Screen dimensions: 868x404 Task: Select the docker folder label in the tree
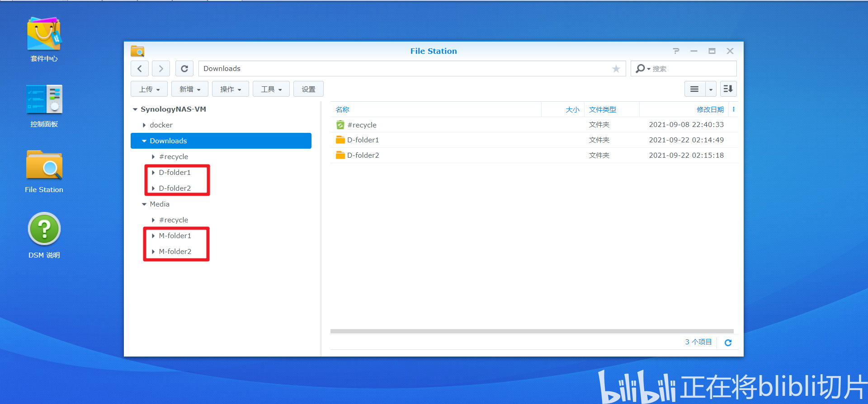(161, 125)
